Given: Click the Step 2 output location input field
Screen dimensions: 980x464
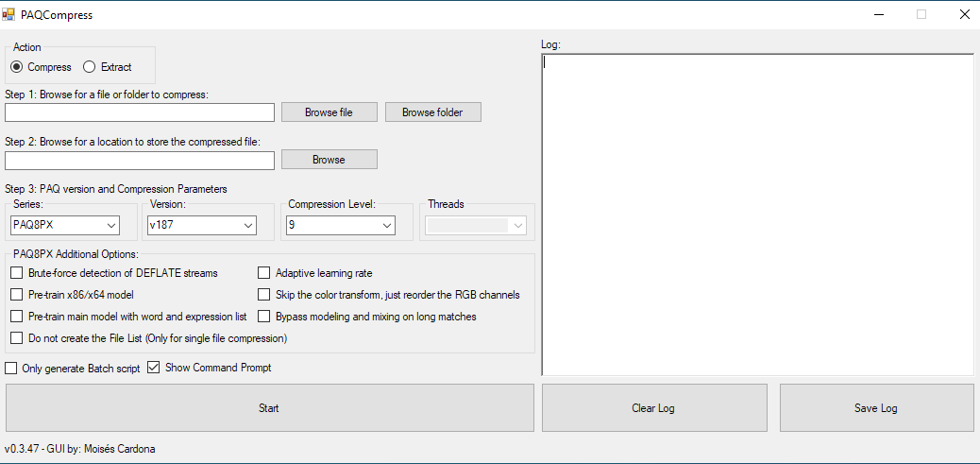Looking at the screenshot, I should [x=140, y=160].
